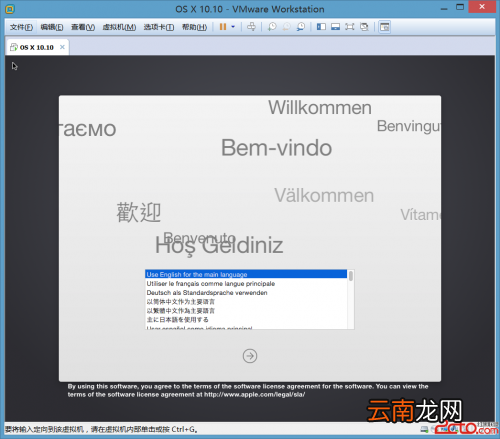The width and height of the screenshot is (500, 439).
Task: Select the Traditional Chinese language row
Action: tap(246, 311)
